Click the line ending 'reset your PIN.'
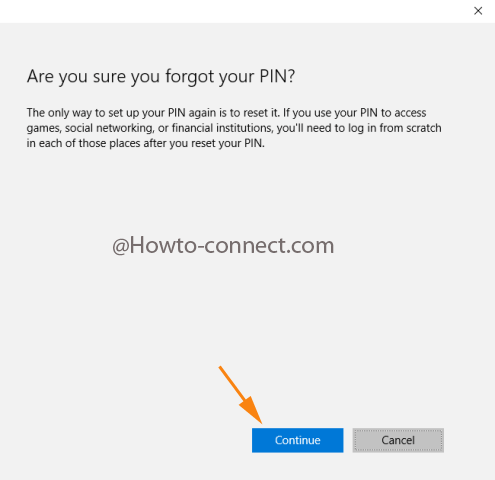The width and height of the screenshot is (495, 480). 146,143
